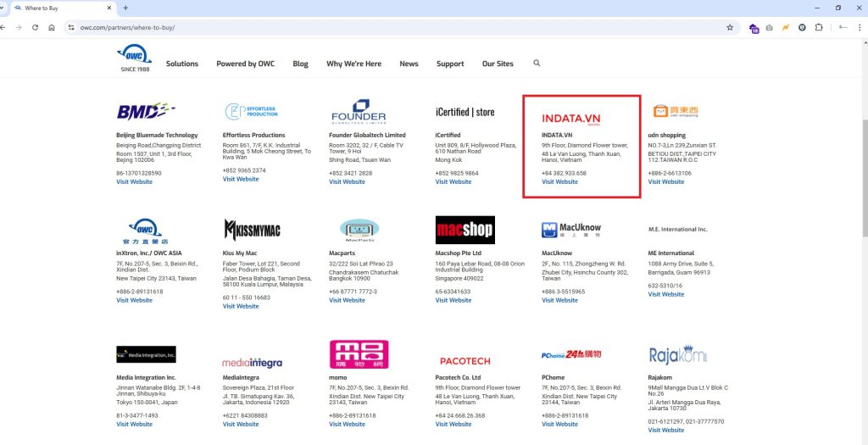Screen dimensions: 868x445
Task: Visit Website for udn shopping
Action: tap(666, 181)
